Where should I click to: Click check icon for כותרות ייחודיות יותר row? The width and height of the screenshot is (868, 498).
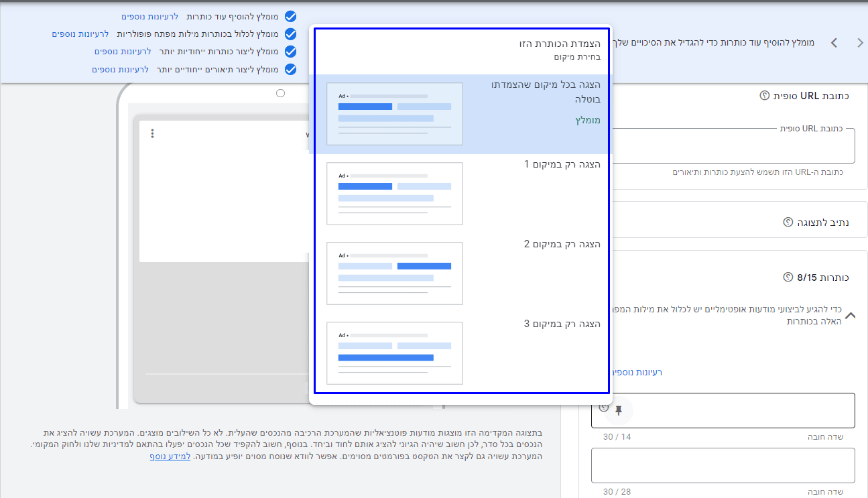point(290,51)
